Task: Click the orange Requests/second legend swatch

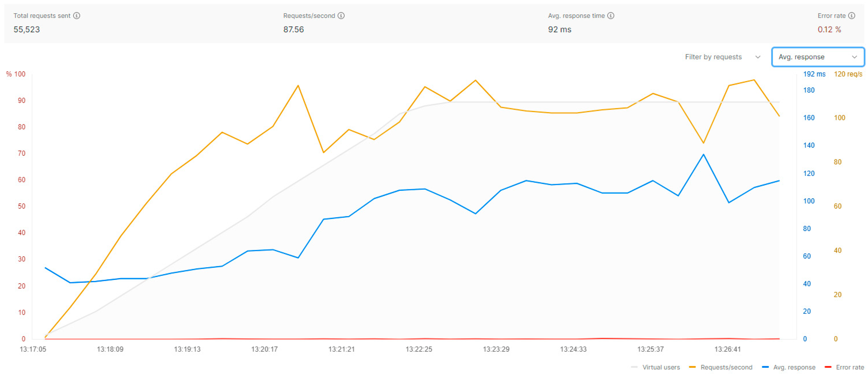Action: 692,367
